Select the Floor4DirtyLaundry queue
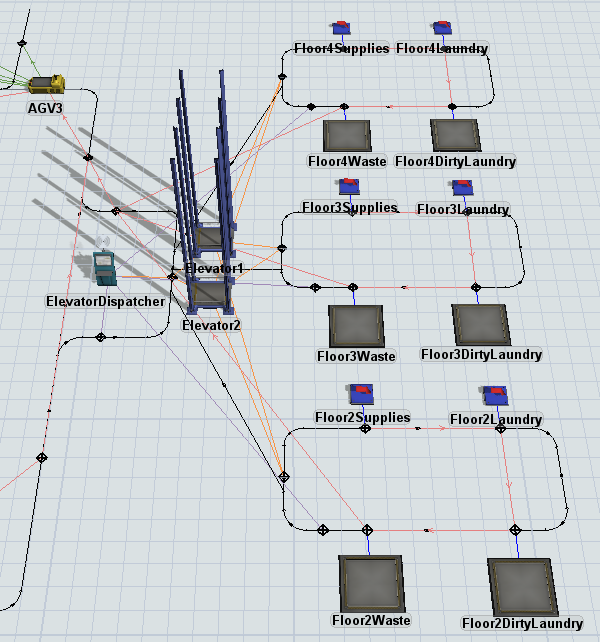The height and width of the screenshot is (642, 600). pos(454,135)
